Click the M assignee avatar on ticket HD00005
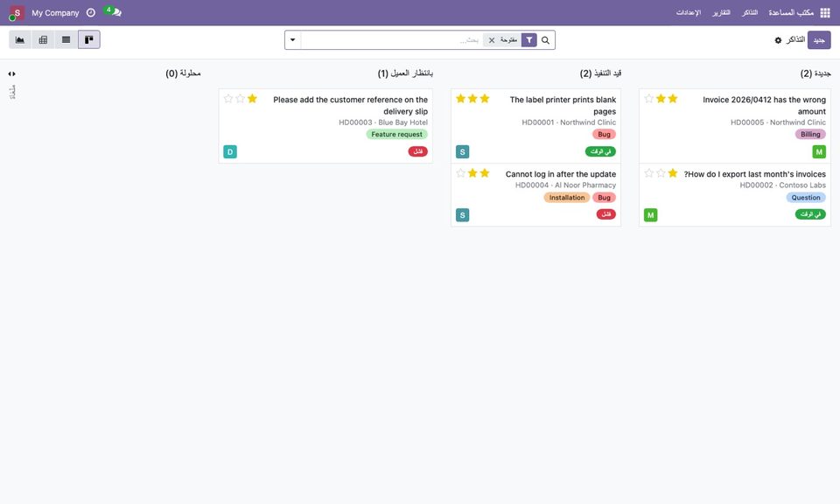The image size is (840, 504). click(x=819, y=151)
